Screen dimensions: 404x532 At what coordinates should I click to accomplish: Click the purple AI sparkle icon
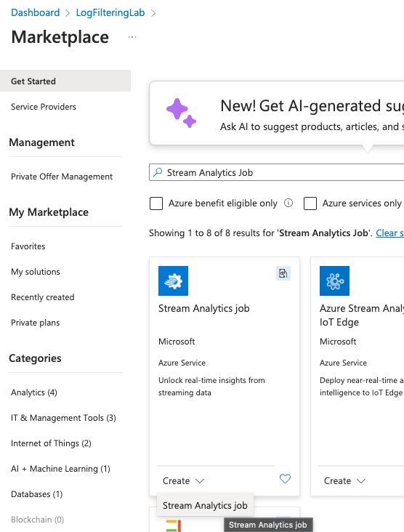click(x=181, y=113)
